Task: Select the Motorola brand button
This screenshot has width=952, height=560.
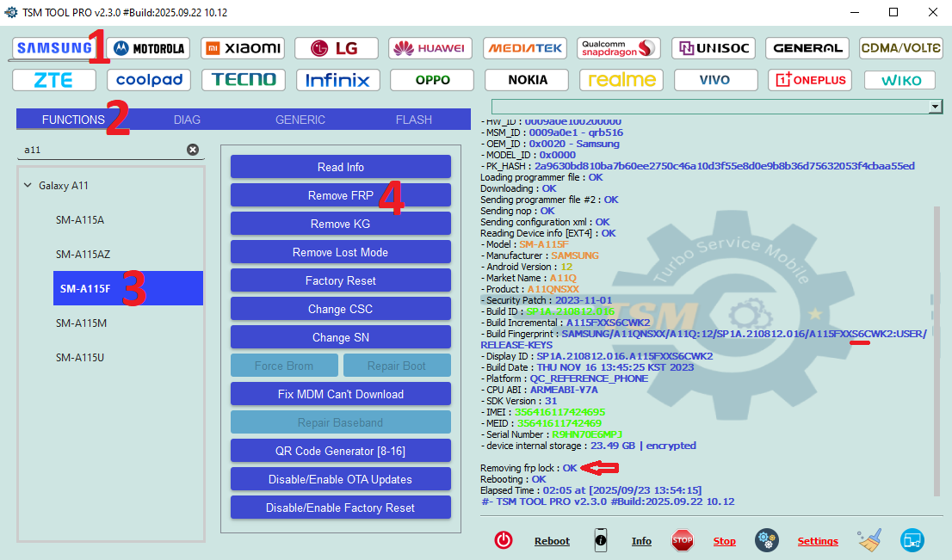Action: click(x=148, y=48)
